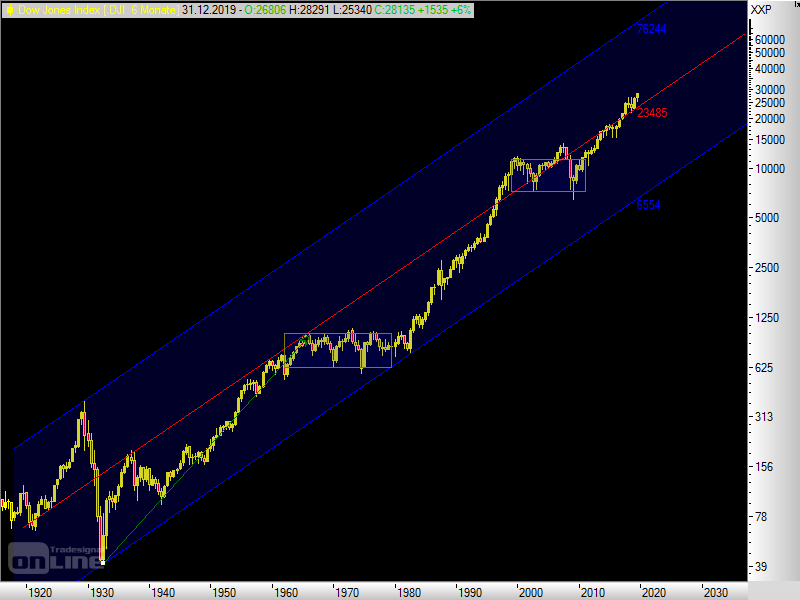Click the 2030 time axis label
Viewport: 800px width, 600px height.
click(715, 593)
